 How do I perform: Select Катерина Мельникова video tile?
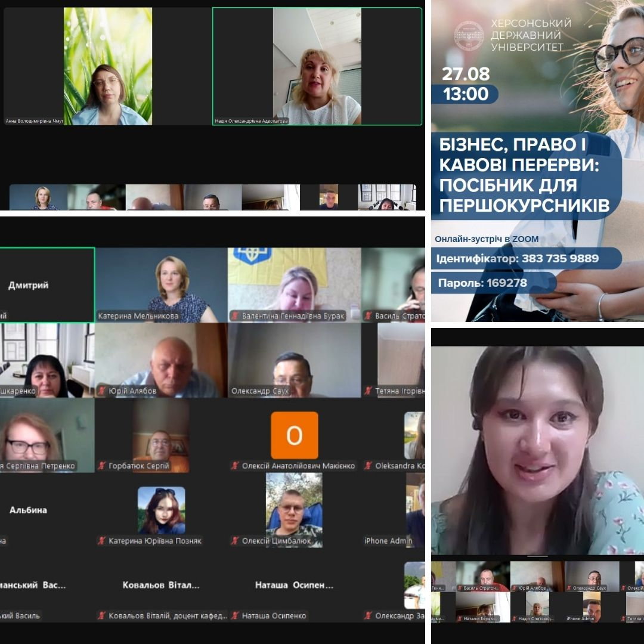[162, 285]
